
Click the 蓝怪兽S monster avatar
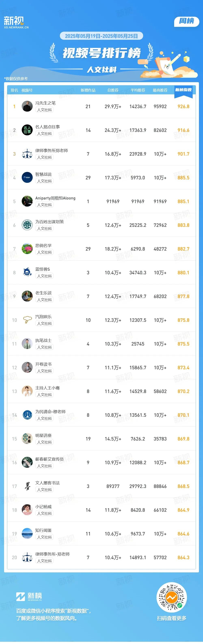[x=27, y=272]
